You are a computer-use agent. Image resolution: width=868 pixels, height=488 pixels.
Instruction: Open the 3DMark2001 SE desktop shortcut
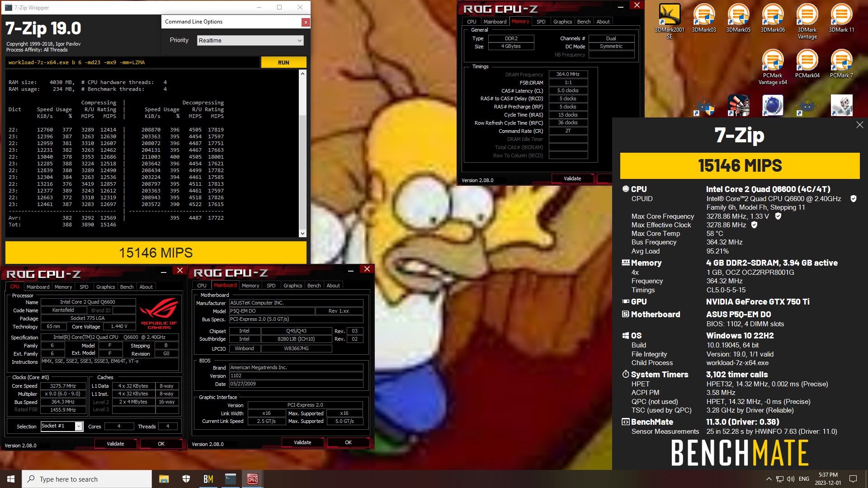[x=670, y=21]
